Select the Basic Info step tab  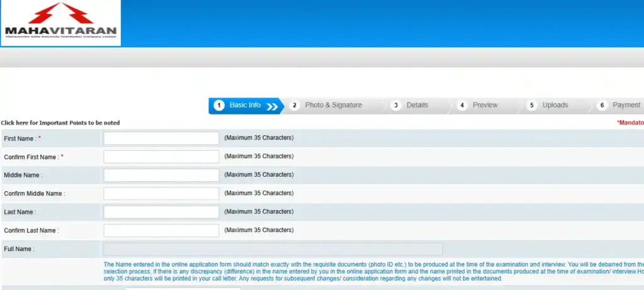pos(245,105)
